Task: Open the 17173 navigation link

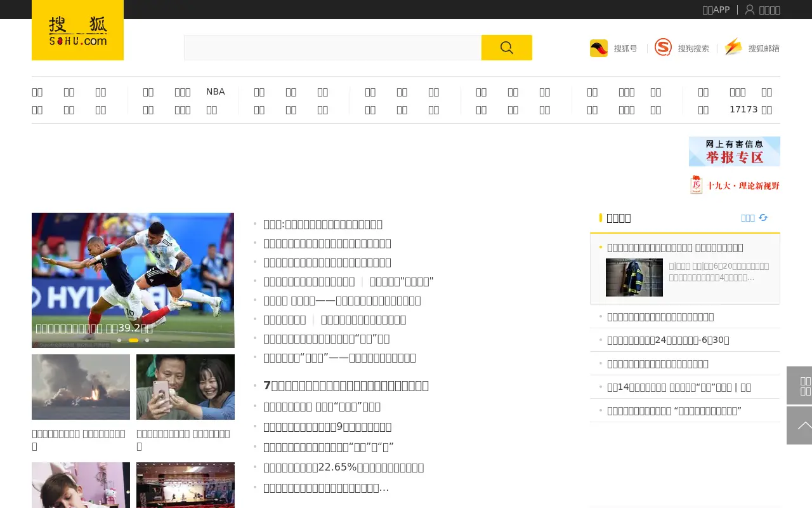Action: [743, 109]
